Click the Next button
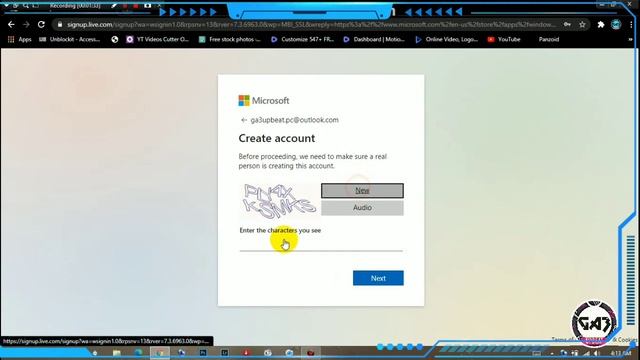The height and width of the screenshot is (360, 640). [x=378, y=278]
